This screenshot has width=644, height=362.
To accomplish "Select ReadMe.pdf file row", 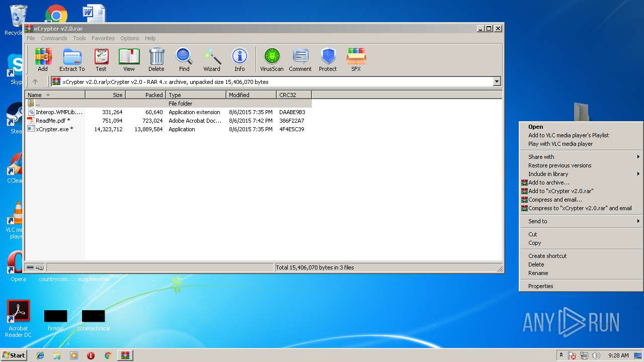I will click(x=169, y=121).
